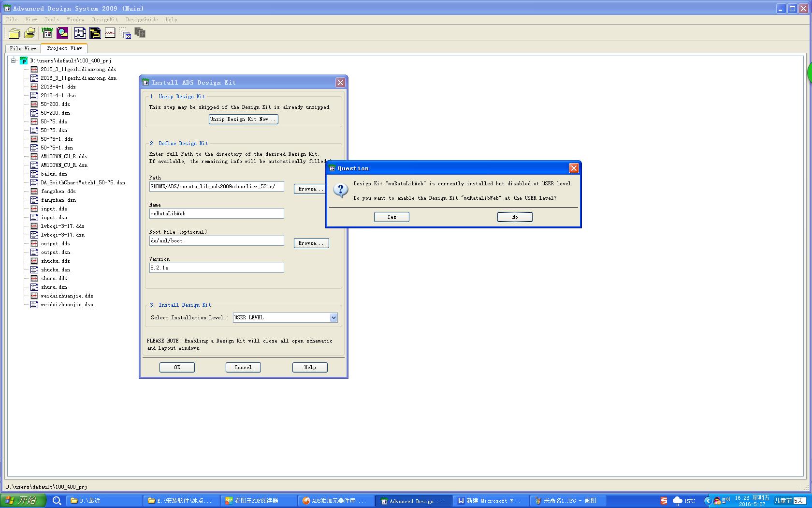
Task: Open a new layout window icon
Action: point(95,33)
